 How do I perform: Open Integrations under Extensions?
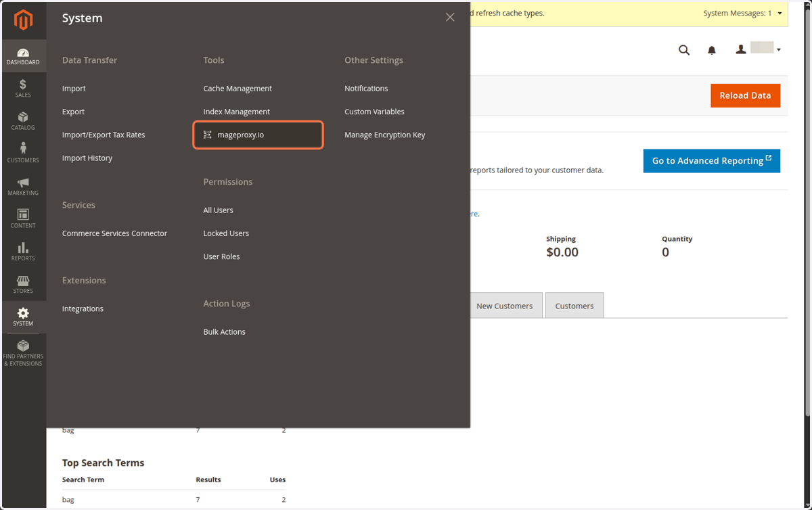coord(83,308)
